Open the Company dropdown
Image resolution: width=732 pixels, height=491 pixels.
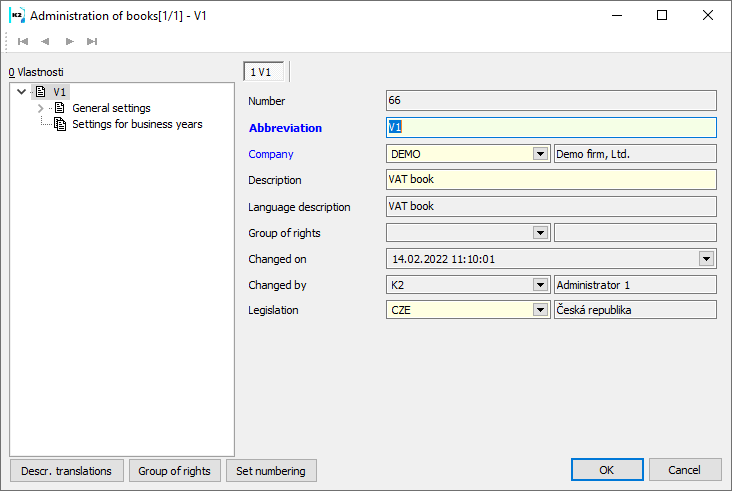(x=541, y=154)
